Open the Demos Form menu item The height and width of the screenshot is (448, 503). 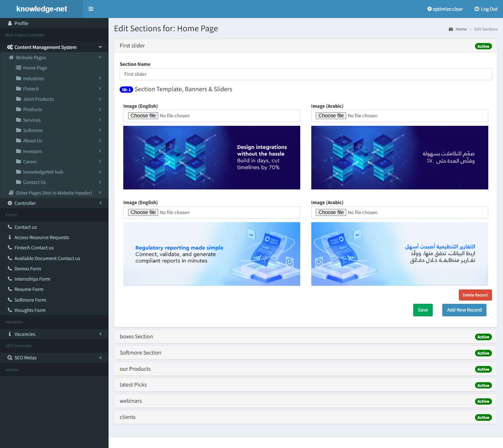pyautogui.click(x=28, y=269)
